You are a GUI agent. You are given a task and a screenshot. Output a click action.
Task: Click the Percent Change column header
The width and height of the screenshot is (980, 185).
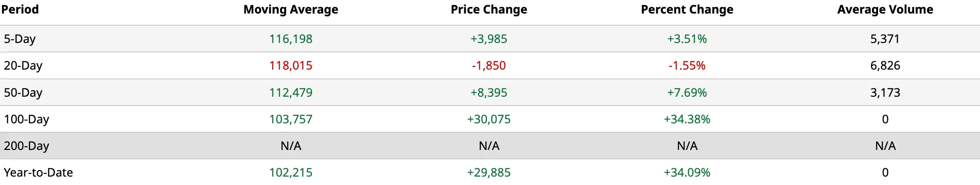tap(687, 10)
